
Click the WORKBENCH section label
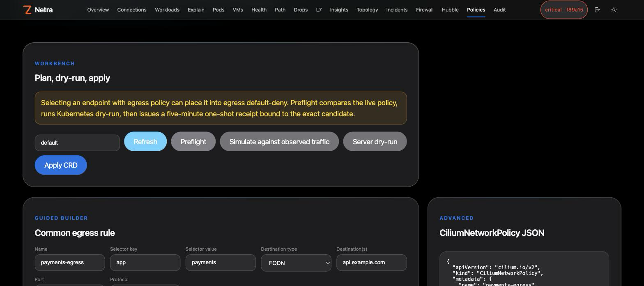pyautogui.click(x=55, y=64)
